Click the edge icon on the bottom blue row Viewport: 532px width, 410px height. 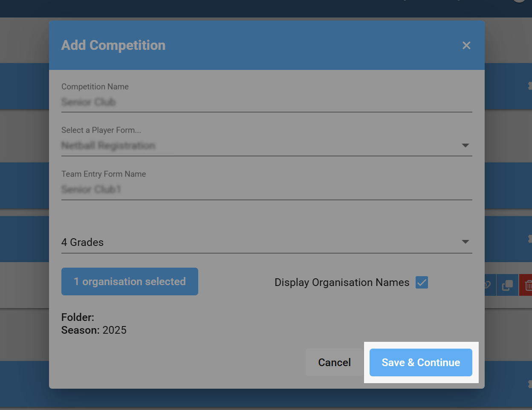(530, 384)
